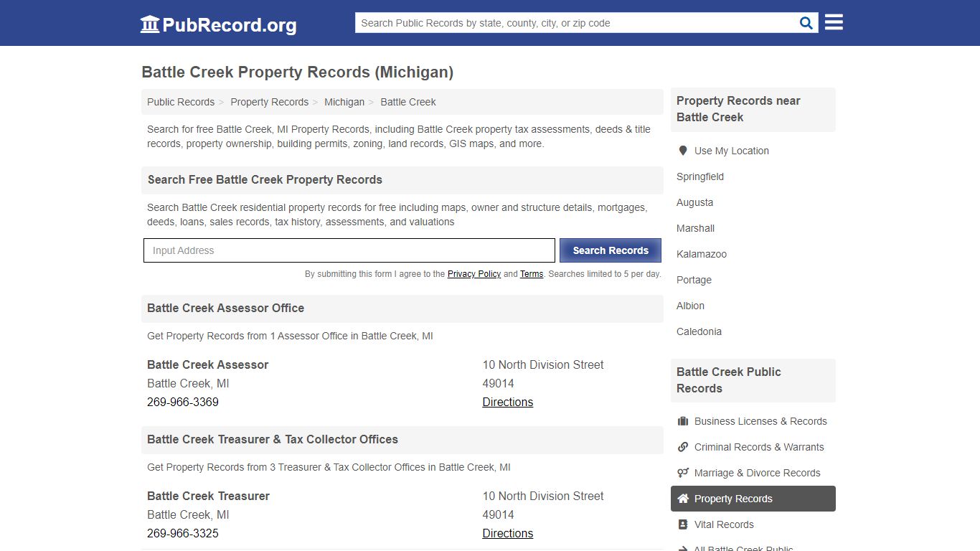Click Directions for Battle Creek Assessor
The image size is (980, 551).
(508, 402)
